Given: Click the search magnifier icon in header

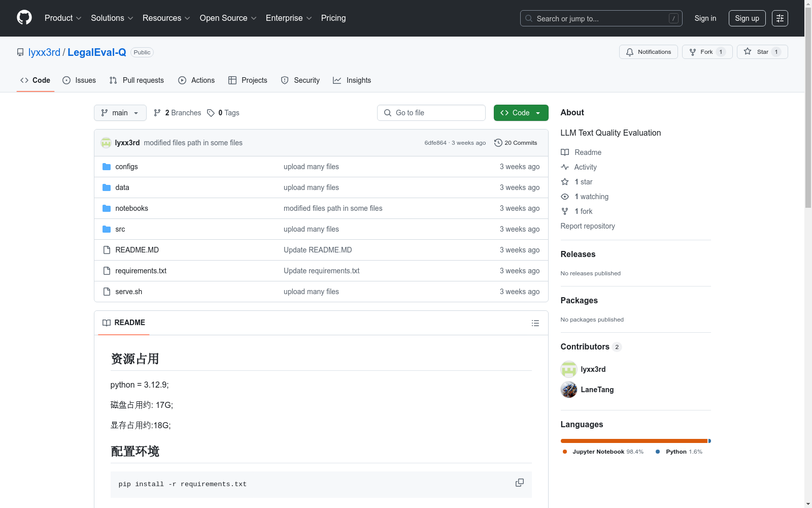Looking at the screenshot, I should point(529,18).
